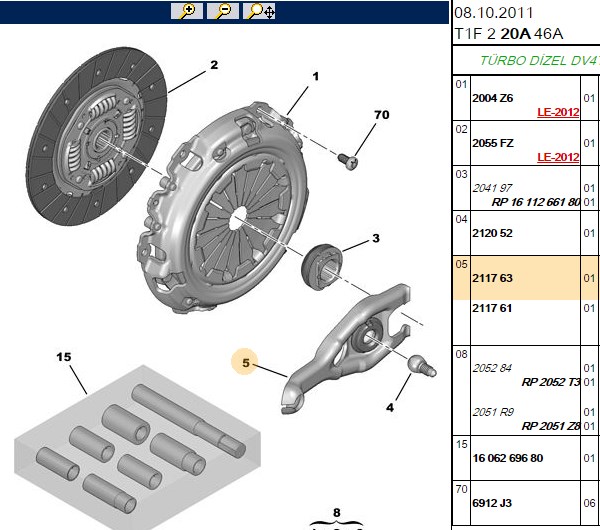Click the code T1F 2 20A 46A
Screen dimensions: 600x530
(509, 34)
